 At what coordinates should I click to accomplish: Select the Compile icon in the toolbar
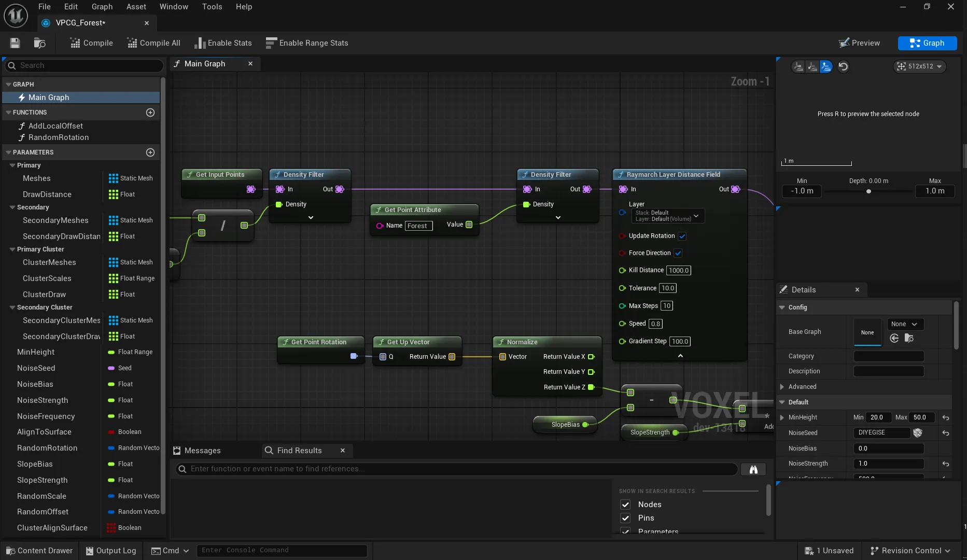75,43
